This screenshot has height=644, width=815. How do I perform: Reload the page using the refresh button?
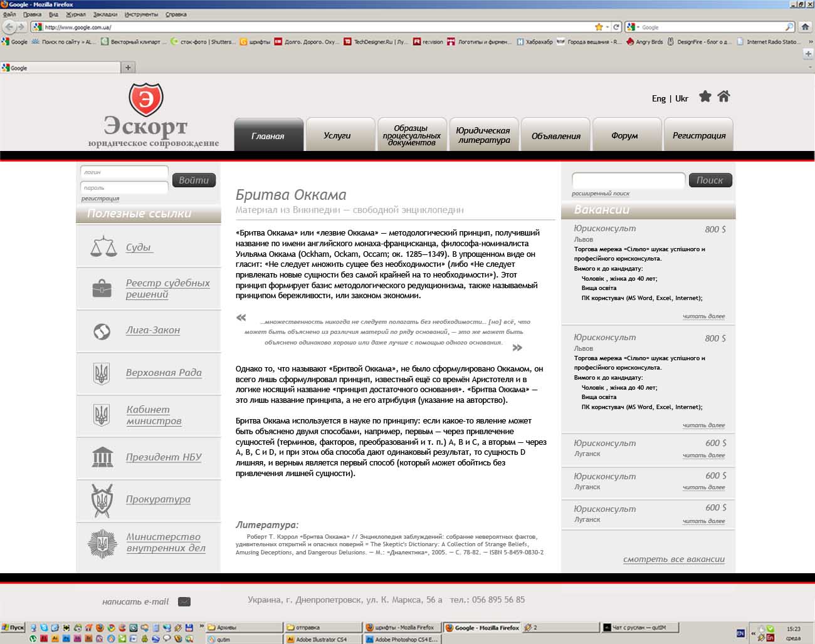[x=616, y=27]
